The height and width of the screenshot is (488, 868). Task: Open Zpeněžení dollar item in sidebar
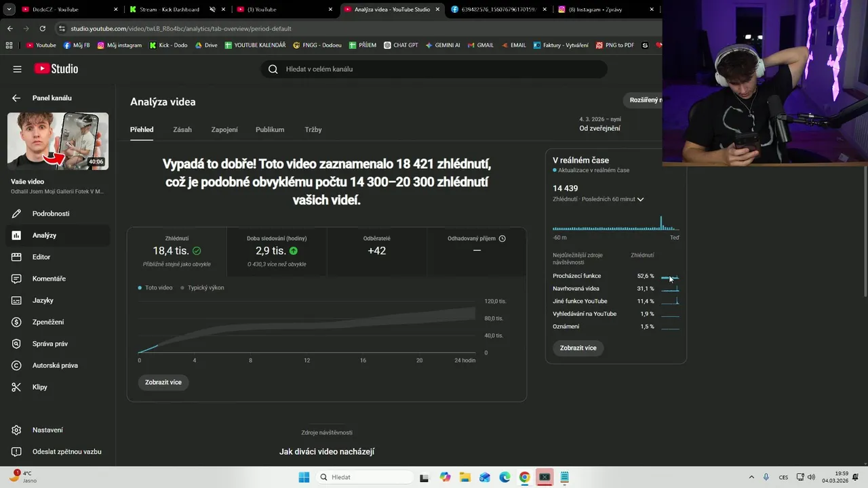[58, 322]
